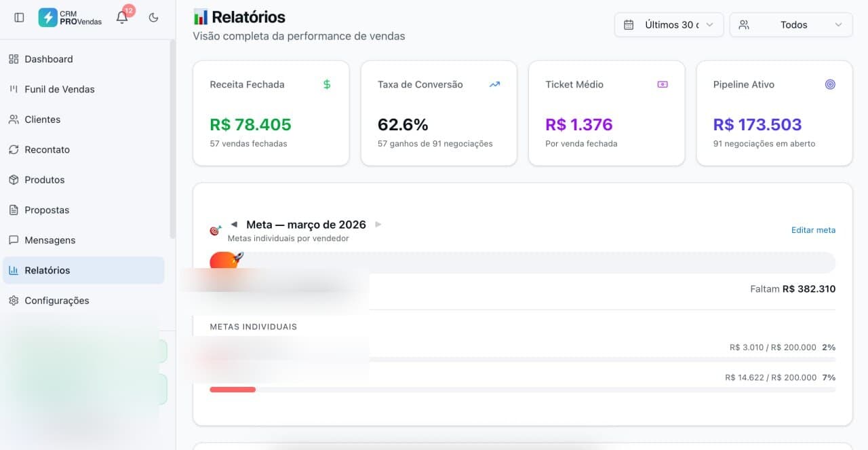
Task: Toggle the sidebar collapse icon
Action: (x=18, y=17)
